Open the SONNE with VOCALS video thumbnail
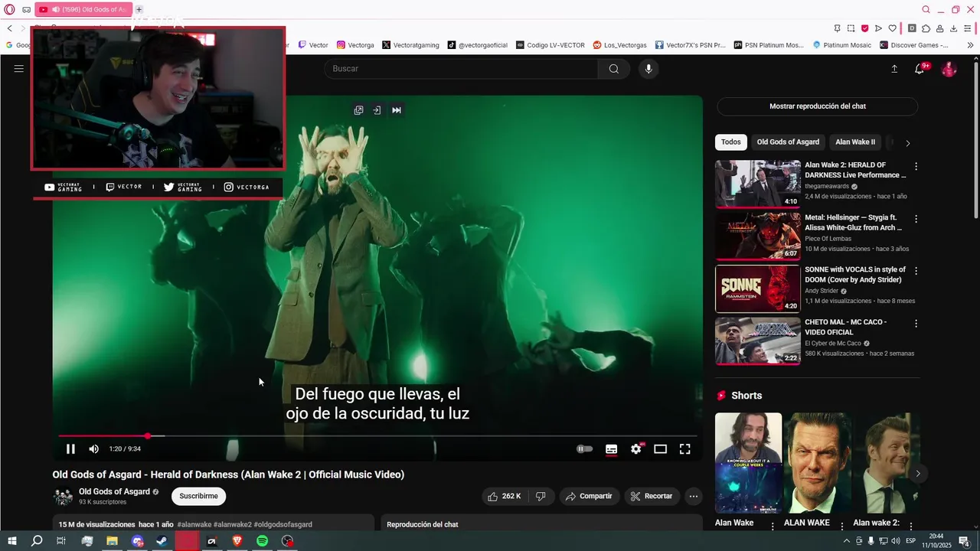The image size is (980, 551). click(x=757, y=289)
